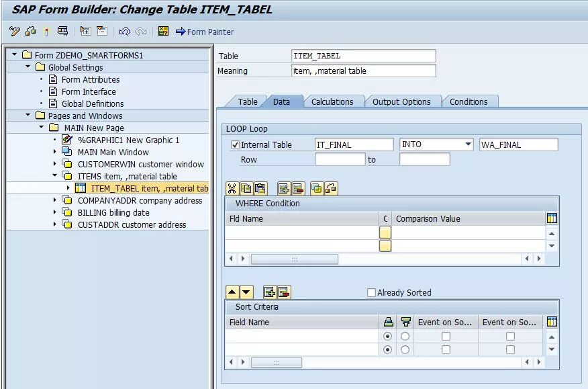The image size is (588, 389).
Task: Select Global Definitions in tree
Action: 93,103
